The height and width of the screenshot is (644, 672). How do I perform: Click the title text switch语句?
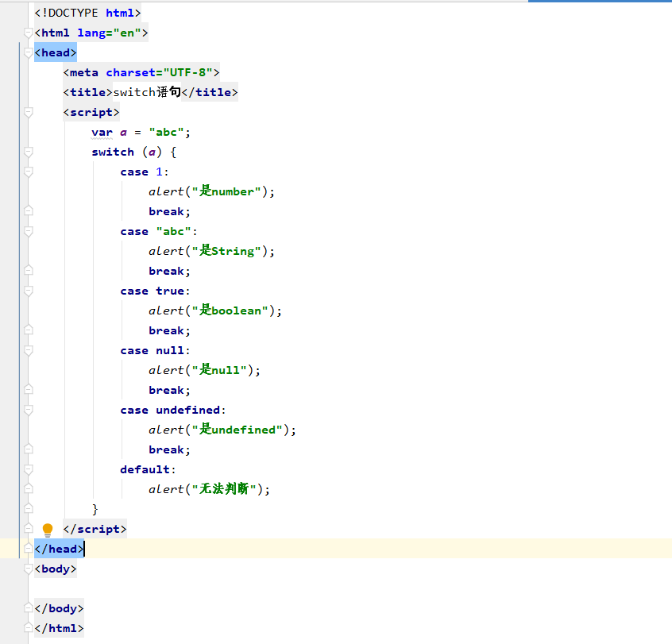click(x=147, y=92)
